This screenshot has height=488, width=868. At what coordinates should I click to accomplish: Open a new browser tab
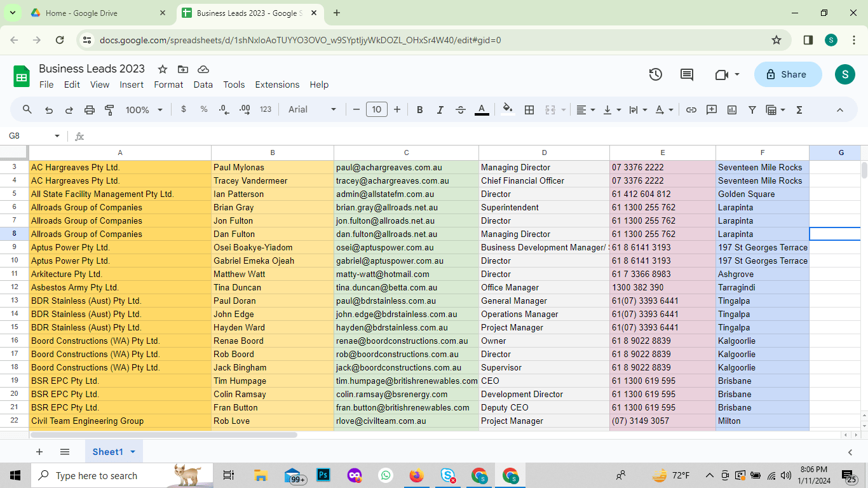pos(337,13)
